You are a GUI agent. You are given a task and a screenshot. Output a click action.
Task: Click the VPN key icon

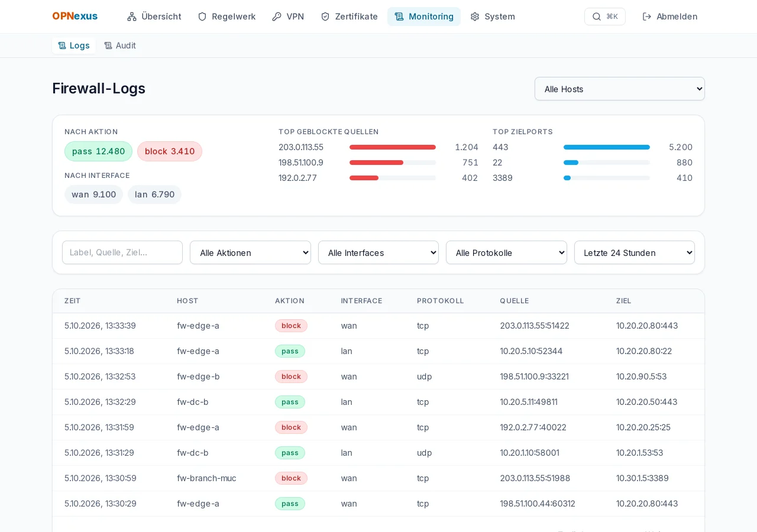[277, 17]
